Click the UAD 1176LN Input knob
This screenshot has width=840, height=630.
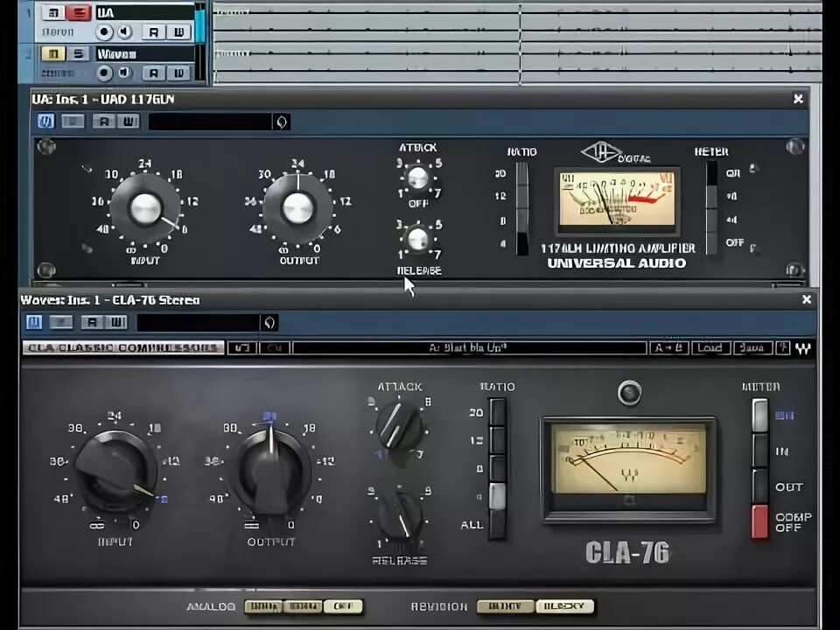tap(145, 208)
